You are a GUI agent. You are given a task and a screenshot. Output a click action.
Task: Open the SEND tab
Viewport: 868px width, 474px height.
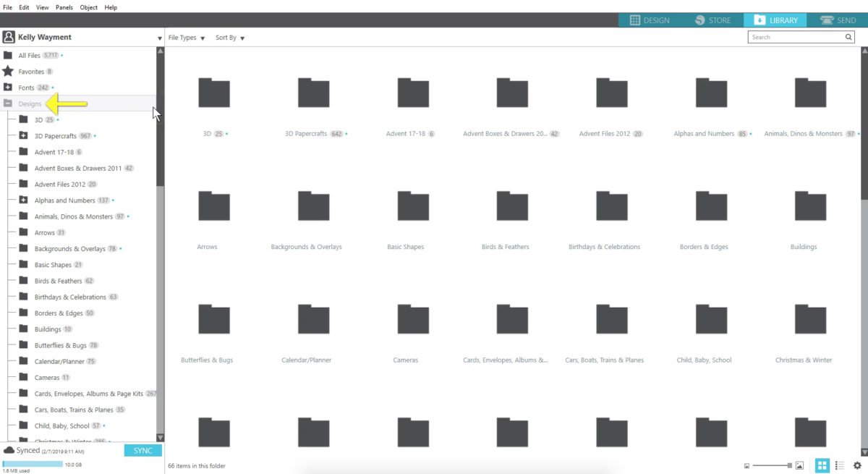click(x=837, y=20)
